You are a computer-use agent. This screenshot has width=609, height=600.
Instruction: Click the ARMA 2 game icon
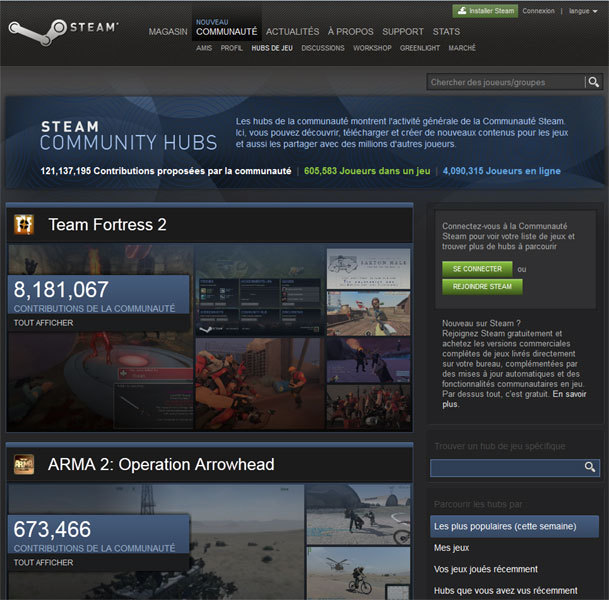[24, 464]
